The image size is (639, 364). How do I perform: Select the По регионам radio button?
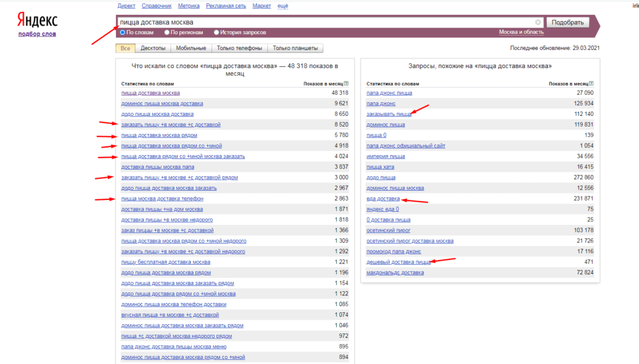point(167,32)
